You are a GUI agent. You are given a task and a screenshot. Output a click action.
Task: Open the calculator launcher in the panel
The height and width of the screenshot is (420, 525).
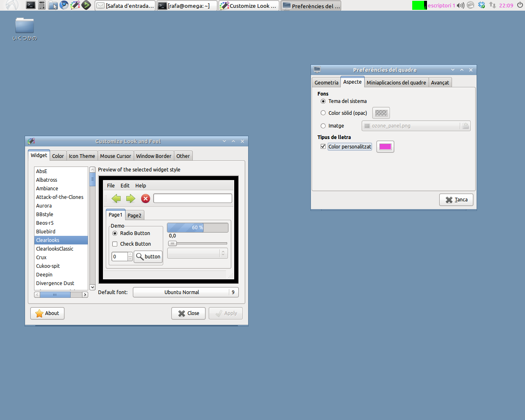(42, 5)
